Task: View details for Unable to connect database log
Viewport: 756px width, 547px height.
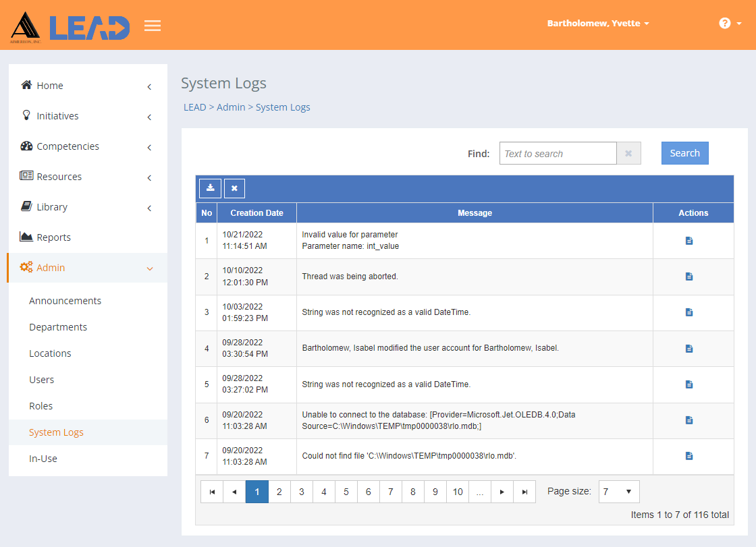Action: (689, 420)
